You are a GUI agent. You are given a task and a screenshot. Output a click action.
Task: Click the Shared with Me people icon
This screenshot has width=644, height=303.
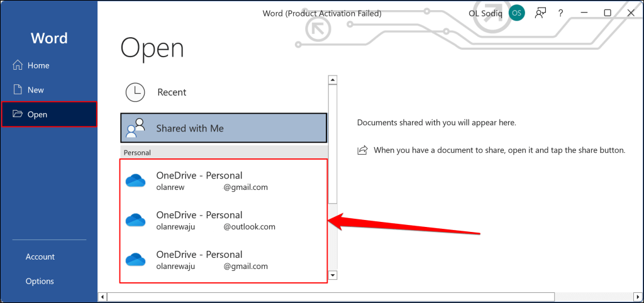pos(136,128)
